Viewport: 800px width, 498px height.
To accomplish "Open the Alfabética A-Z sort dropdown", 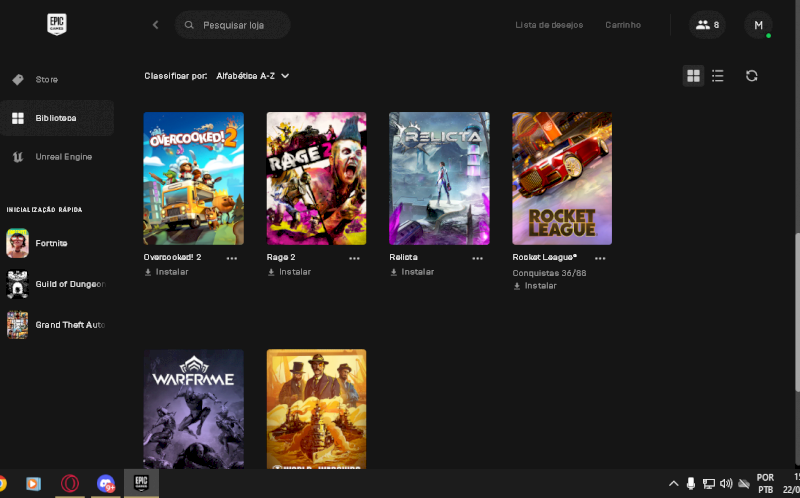I will point(253,76).
